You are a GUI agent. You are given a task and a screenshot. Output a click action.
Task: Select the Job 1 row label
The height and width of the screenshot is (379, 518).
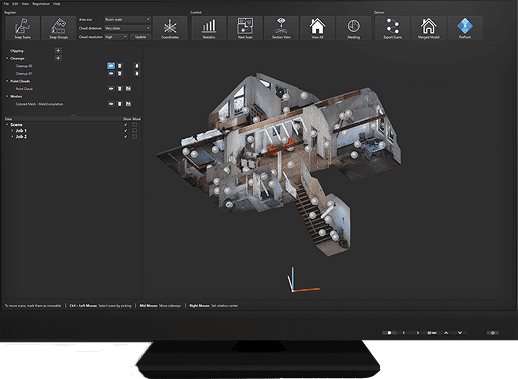21,131
